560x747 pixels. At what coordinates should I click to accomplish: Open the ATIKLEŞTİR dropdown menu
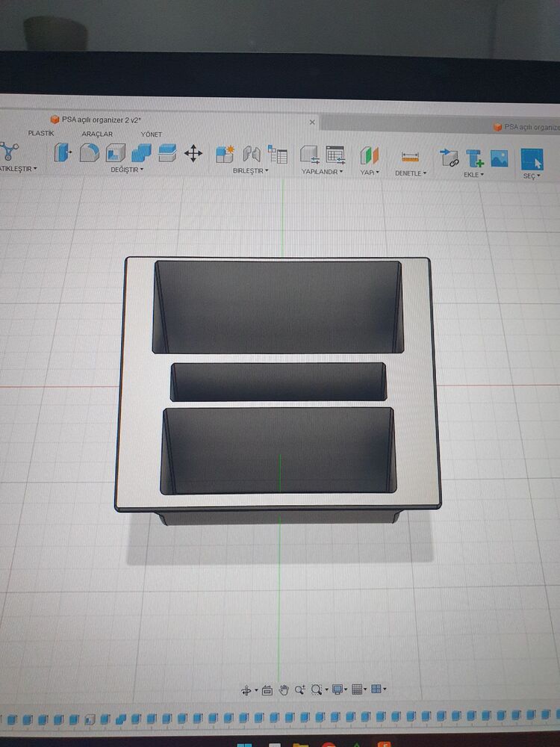tap(19, 169)
